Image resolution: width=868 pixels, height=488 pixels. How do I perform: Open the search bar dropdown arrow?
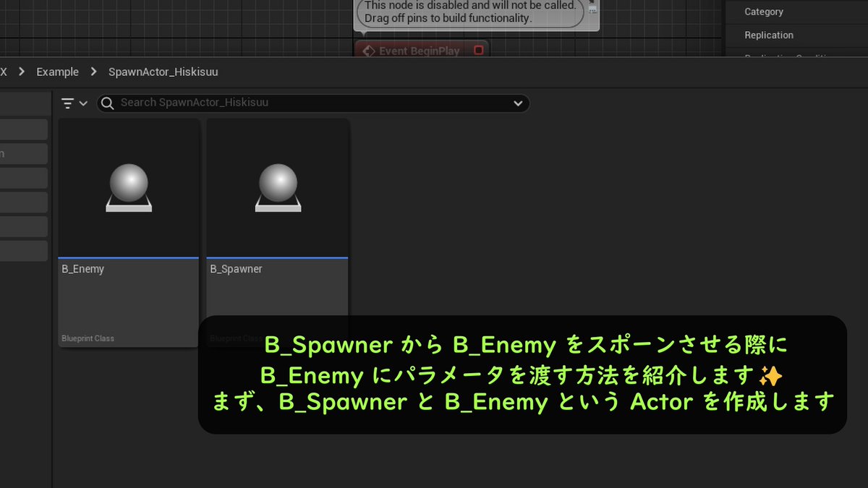coord(518,103)
